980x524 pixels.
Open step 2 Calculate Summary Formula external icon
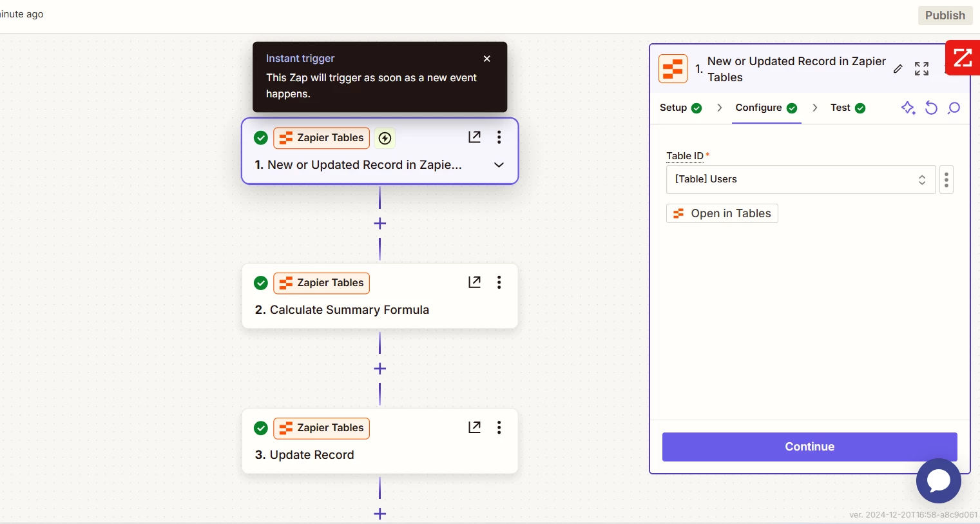474,282
